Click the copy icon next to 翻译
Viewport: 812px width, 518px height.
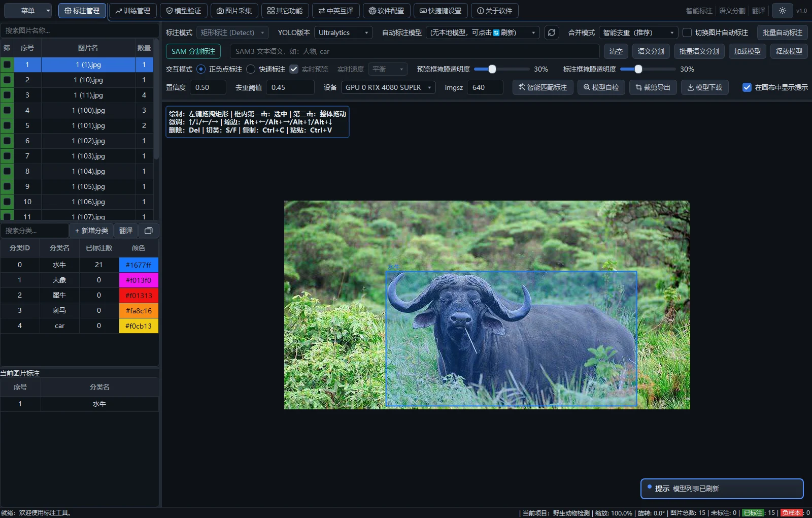click(149, 231)
